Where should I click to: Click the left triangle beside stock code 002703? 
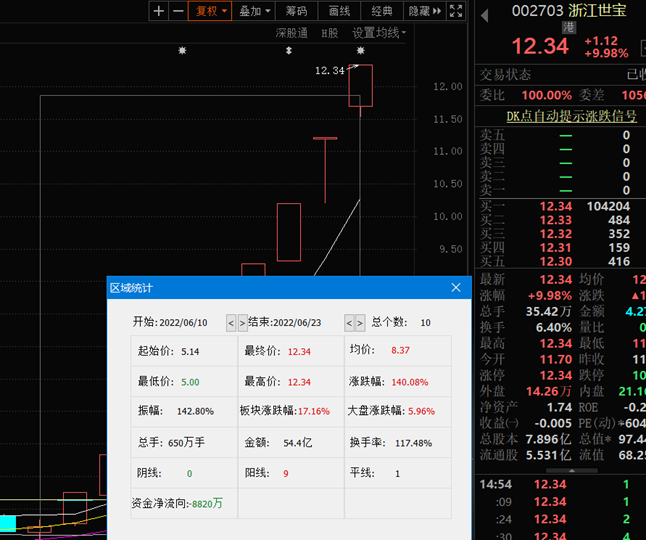tap(485, 13)
